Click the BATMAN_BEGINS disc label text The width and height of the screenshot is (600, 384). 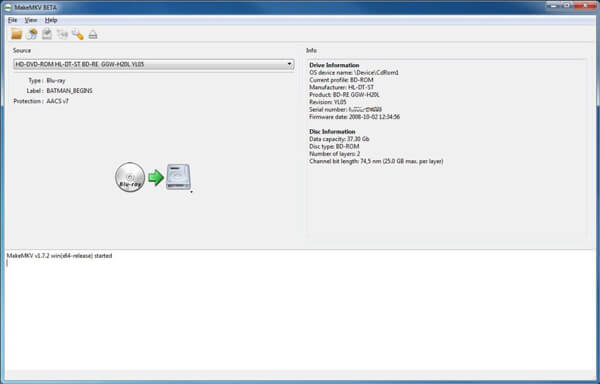pos(69,91)
